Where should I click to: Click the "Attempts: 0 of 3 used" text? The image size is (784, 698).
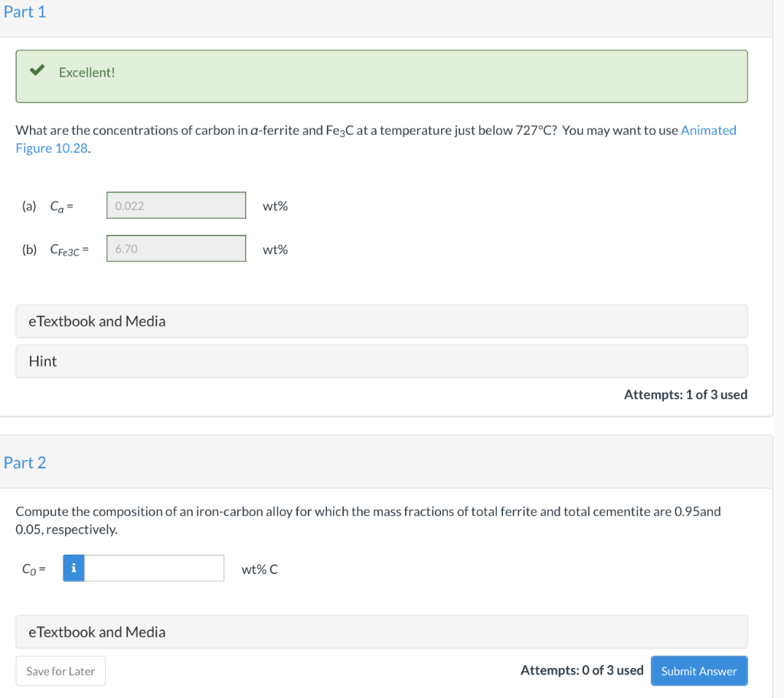click(x=582, y=670)
